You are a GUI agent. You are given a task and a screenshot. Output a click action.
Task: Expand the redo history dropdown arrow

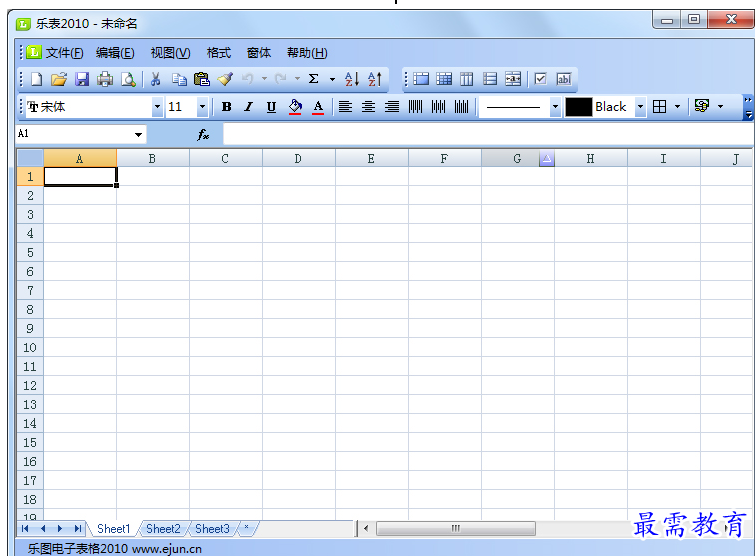pyautogui.click(x=298, y=78)
